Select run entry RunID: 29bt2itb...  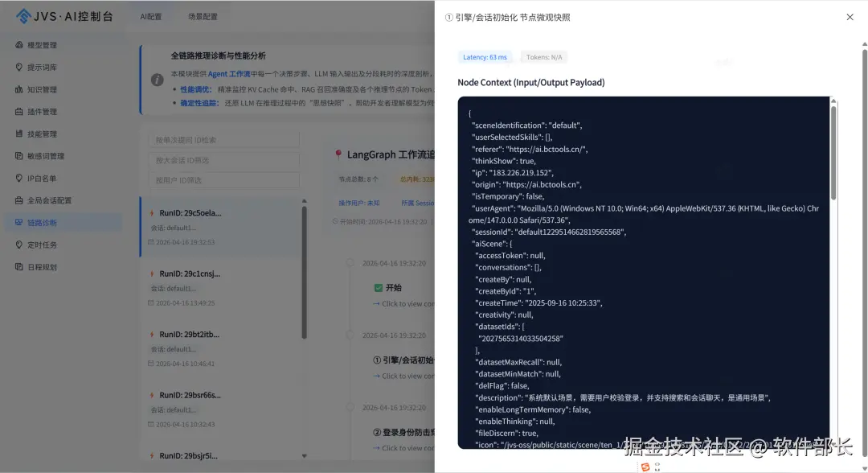(220, 349)
